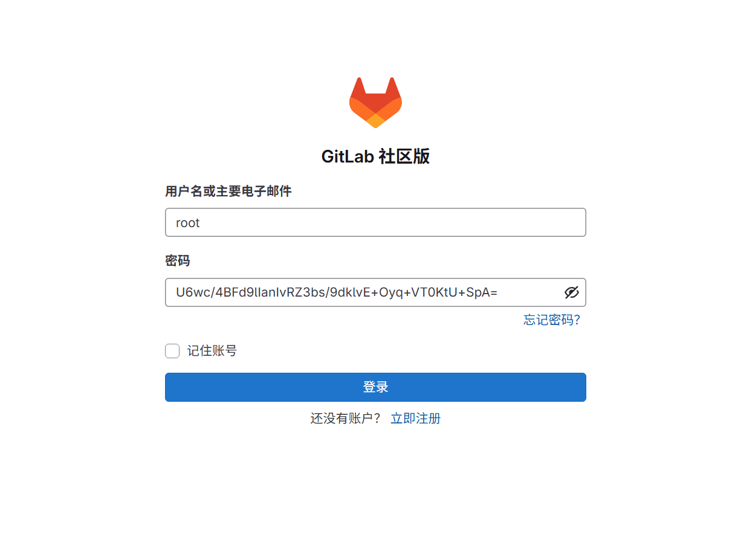The image size is (738, 560).
Task: Tick the remember account box beside 记住账号
Action: 172,351
